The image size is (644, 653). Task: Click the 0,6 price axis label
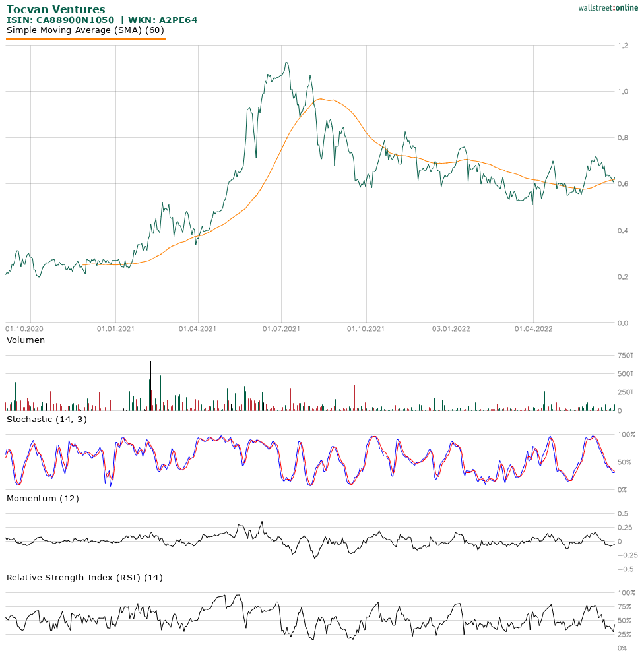click(623, 184)
